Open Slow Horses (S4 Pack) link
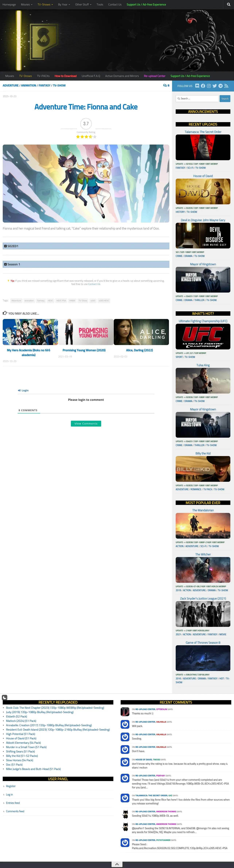 (19, 760)
